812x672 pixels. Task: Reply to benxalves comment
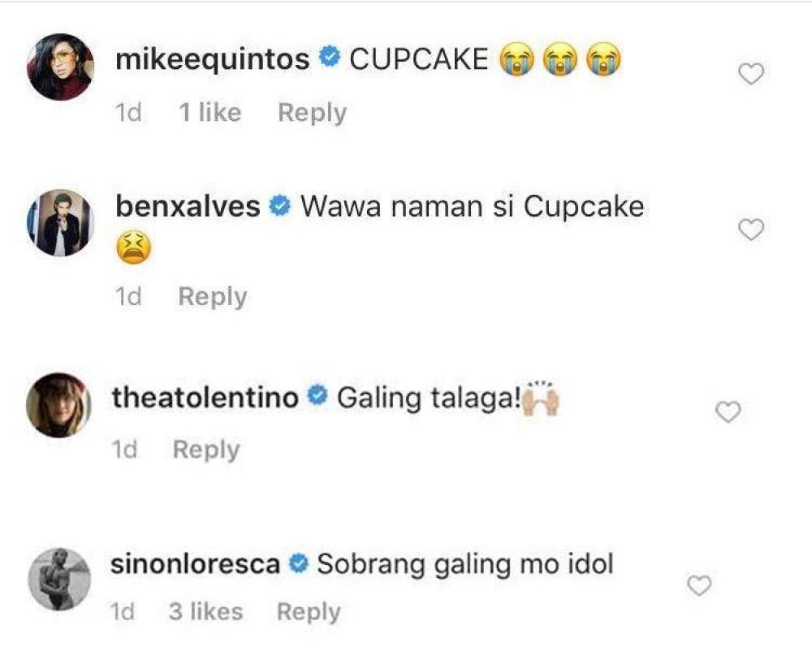213,297
